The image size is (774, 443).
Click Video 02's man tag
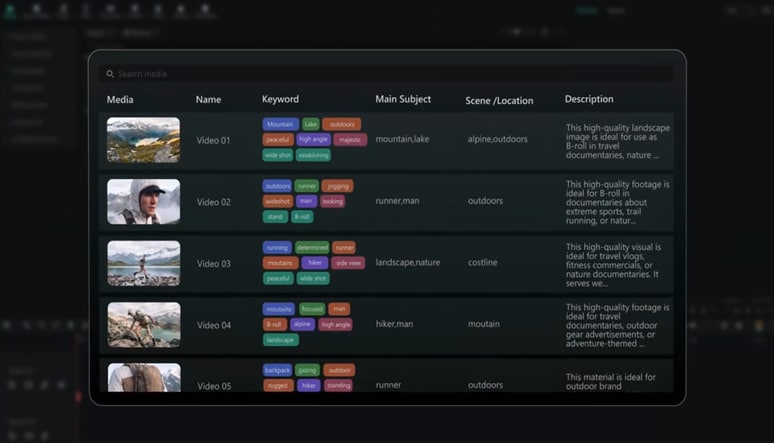coord(306,201)
